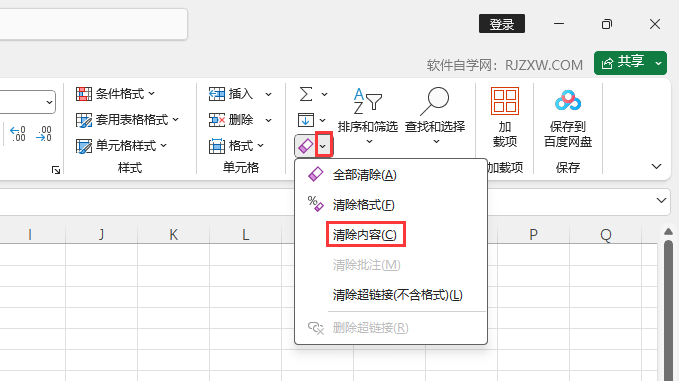Select column P header

tap(533, 235)
